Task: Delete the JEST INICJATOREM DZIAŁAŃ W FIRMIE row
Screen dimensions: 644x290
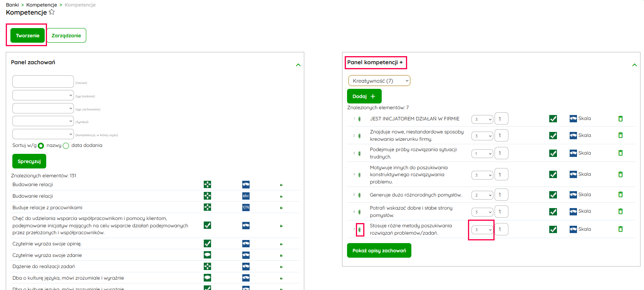Action: click(620, 119)
